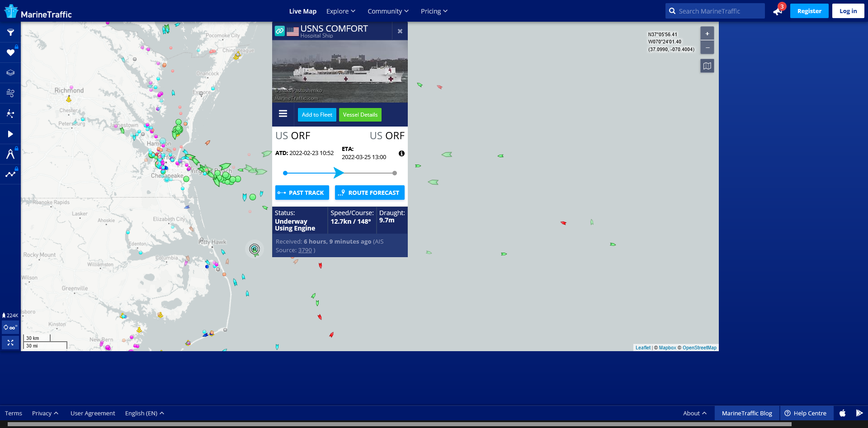The image size is (868, 428).
Task: Click the USNS COMFORT ship photo
Action: (340, 71)
